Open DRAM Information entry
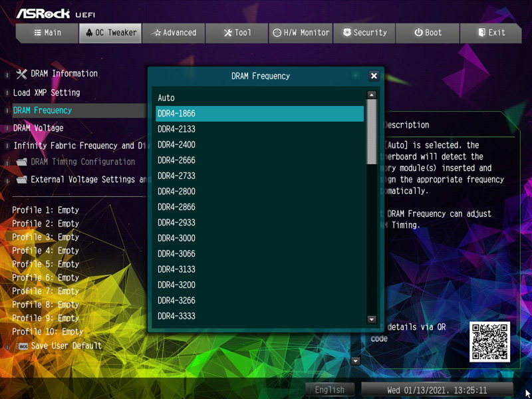Image resolution: width=532 pixels, height=399 pixels. pos(64,74)
